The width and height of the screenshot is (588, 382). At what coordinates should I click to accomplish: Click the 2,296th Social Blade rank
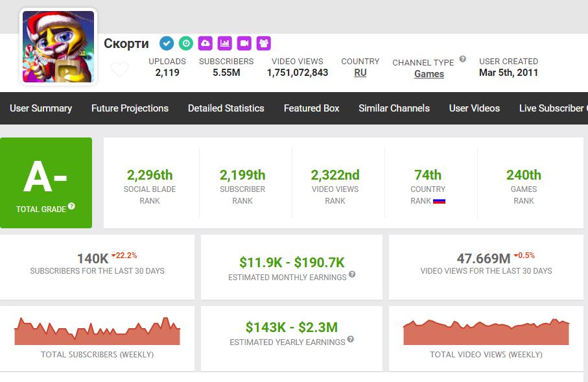pos(150,175)
